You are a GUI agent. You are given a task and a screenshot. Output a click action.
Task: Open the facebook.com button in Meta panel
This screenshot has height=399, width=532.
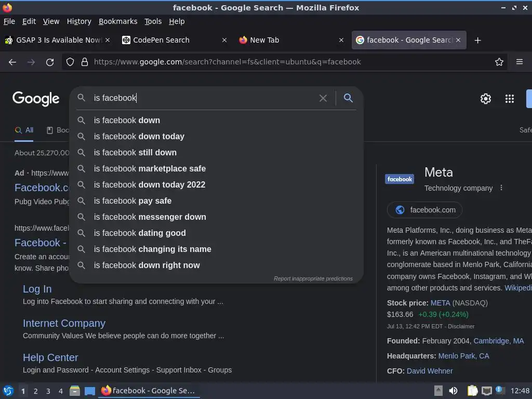[424, 210]
